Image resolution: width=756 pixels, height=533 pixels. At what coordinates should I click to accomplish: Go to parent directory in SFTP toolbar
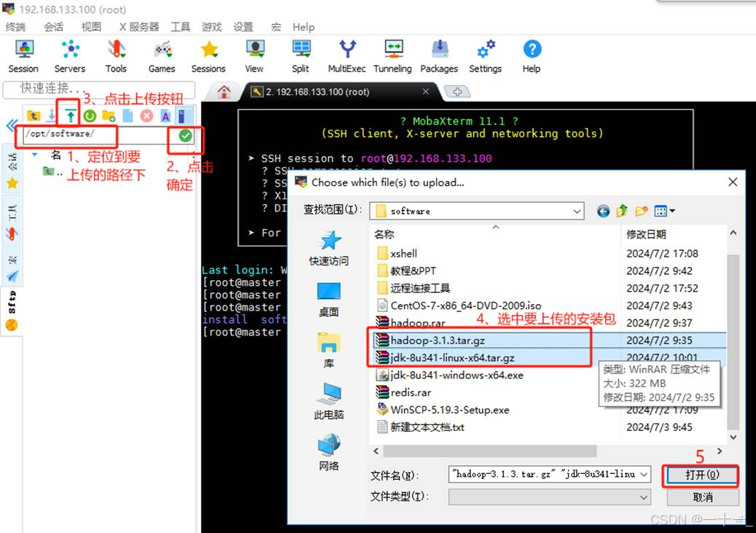point(34,116)
